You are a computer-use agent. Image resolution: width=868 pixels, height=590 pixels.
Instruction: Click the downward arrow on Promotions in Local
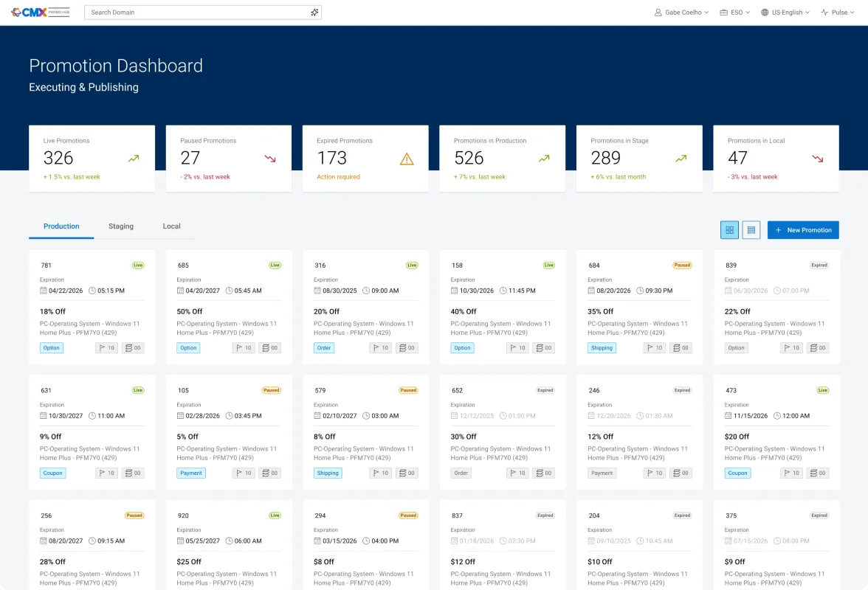(818, 159)
